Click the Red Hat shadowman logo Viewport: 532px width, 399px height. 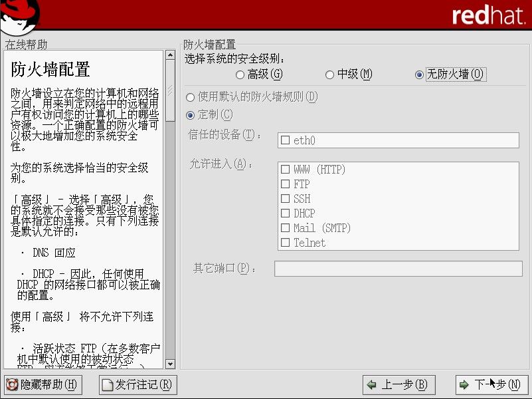(20, 15)
